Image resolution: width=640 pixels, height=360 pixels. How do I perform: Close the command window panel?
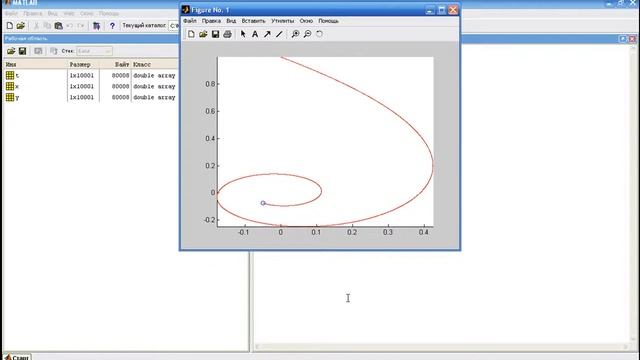tap(632, 39)
